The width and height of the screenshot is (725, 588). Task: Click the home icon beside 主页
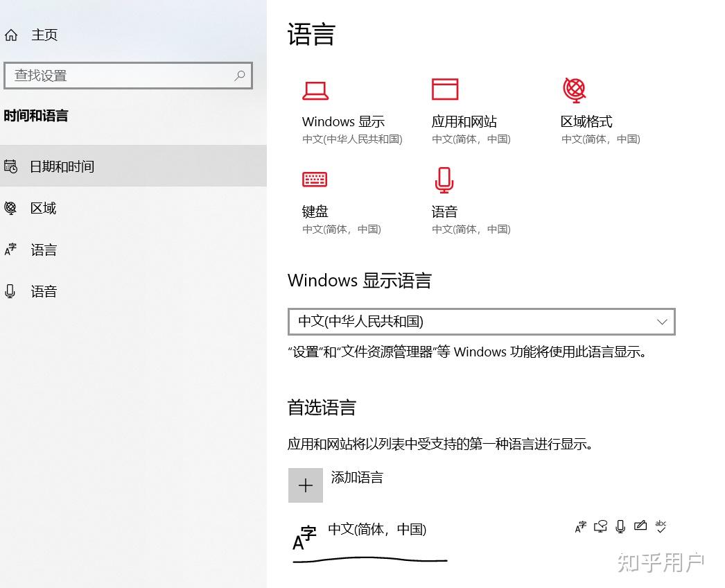point(11,35)
